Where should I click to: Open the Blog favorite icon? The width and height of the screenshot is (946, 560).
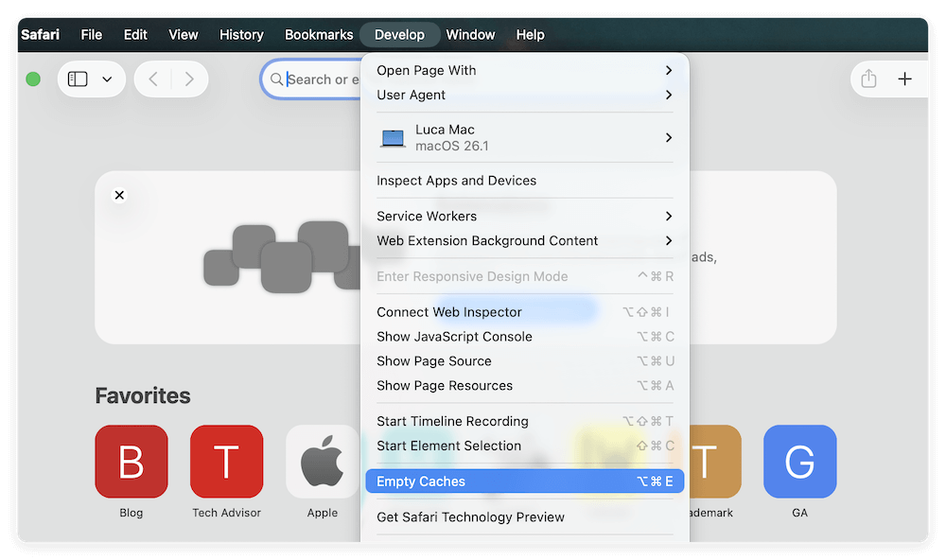point(131,462)
